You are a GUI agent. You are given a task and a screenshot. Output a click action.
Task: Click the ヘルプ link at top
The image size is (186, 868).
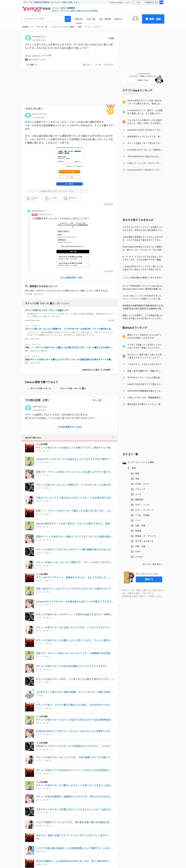[x=127, y=2]
